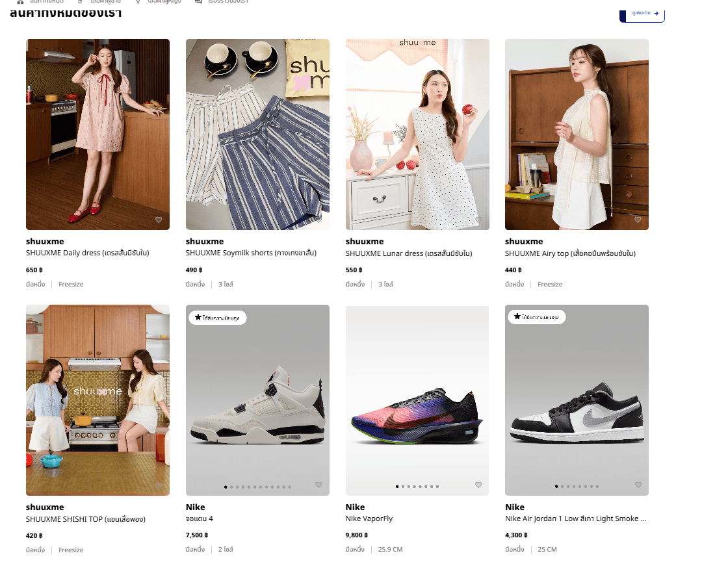The width and height of the screenshot is (715, 588).
Task: Open the 'Nike VaporFly' product title link
Action: point(369,518)
